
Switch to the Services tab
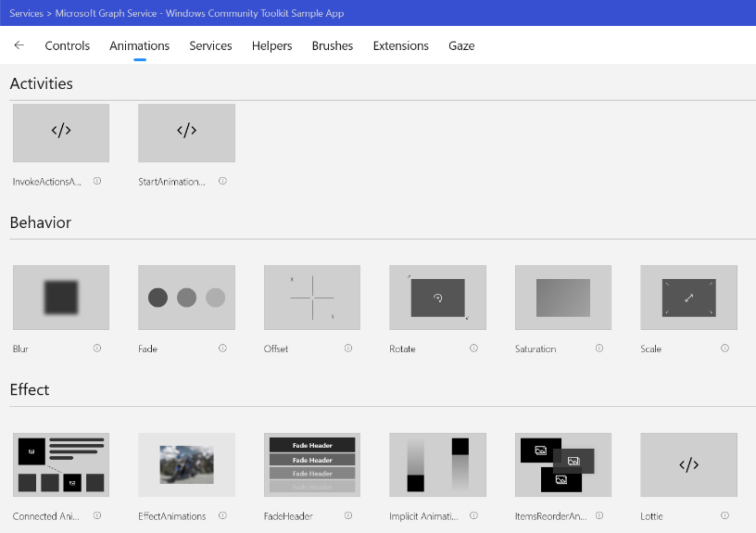pyautogui.click(x=210, y=45)
